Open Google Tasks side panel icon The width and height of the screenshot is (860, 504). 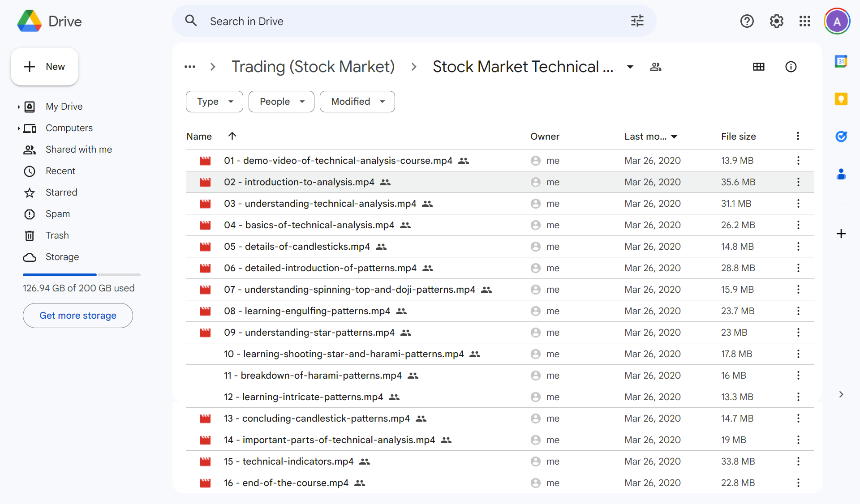tap(841, 136)
